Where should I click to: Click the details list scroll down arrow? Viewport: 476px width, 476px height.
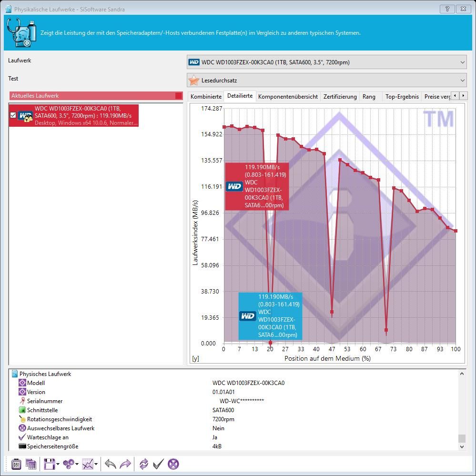pos(462,446)
